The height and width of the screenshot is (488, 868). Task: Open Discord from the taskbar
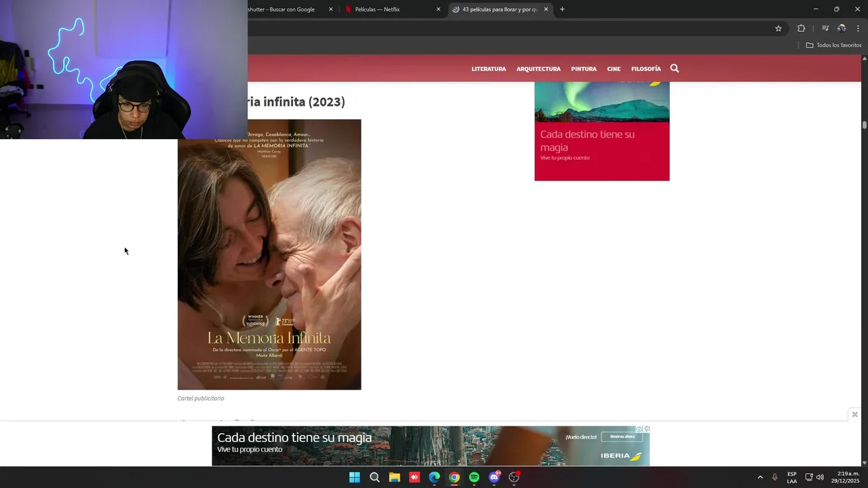click(x=494, y=477)
